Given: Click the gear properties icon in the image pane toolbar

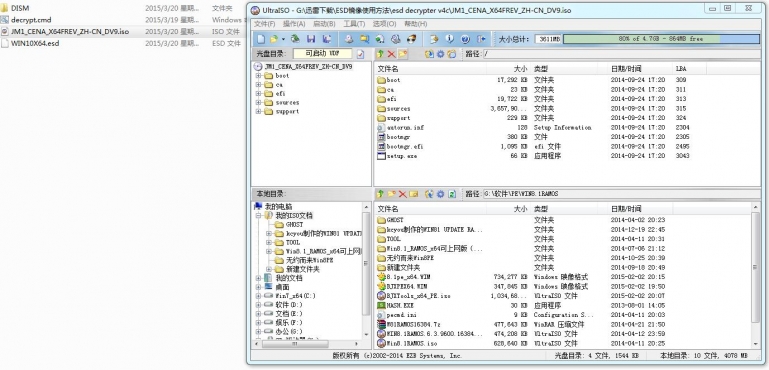Looking at the screenshot, I should click(440, 54).
